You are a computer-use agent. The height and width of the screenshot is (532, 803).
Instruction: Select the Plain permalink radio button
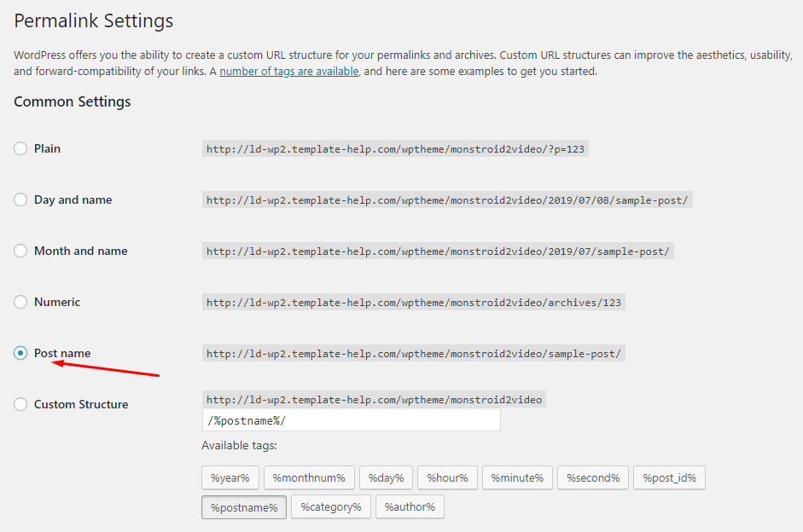coord(20,148)
